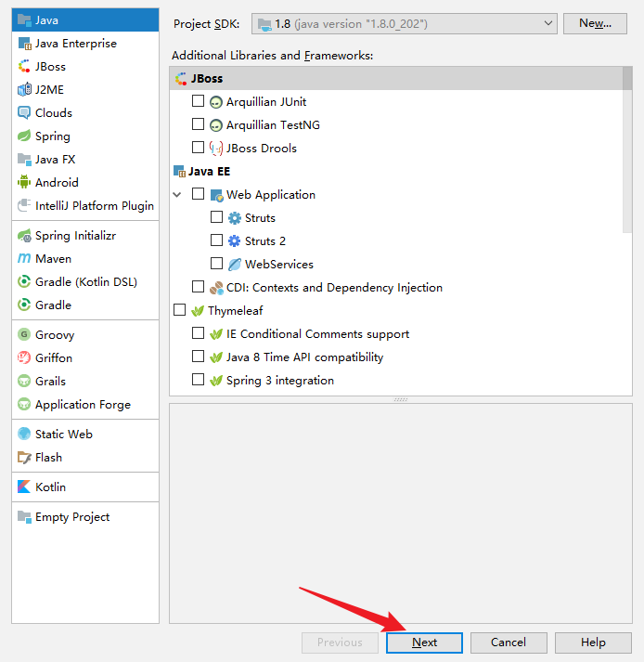Click the Struts 2 gear icon

point(234,241)
